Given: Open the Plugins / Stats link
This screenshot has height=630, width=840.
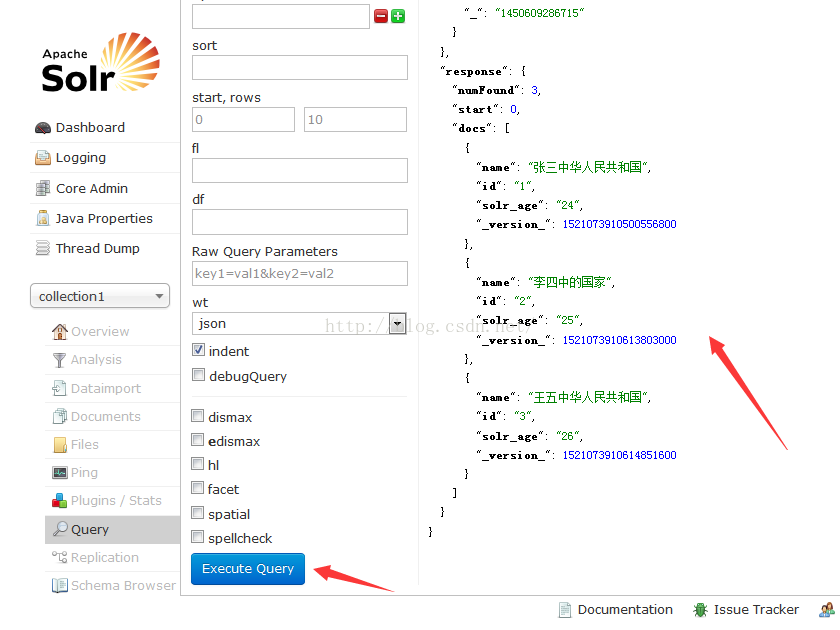Looking at the screenshot, I should click(116, 500).
